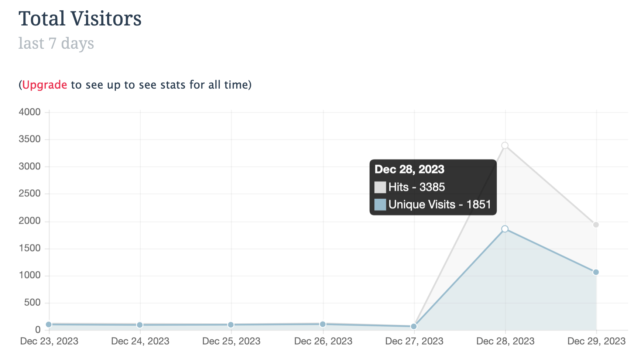
Task: Click the Dec 29 Hits data point
Action: click(596, 225)
